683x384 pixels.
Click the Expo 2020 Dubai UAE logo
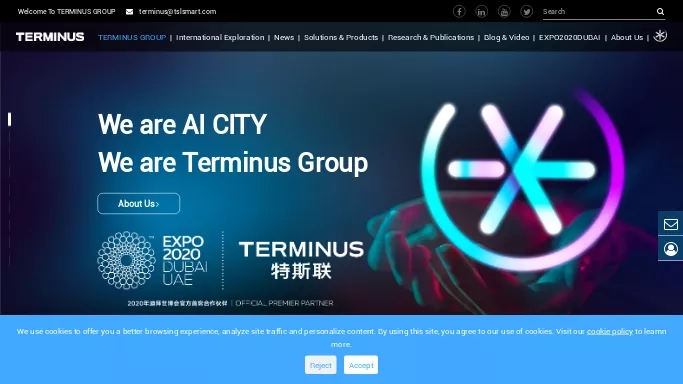point(152,260)
